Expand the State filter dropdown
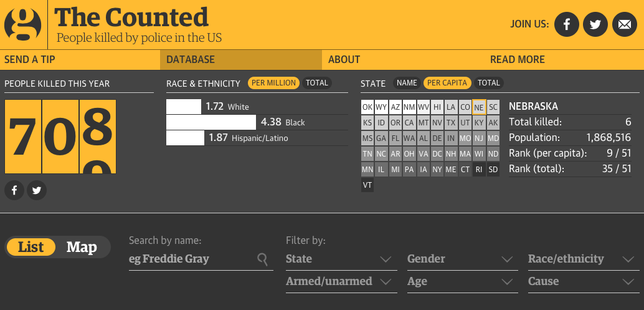644x310 pixels. point(341,259)
